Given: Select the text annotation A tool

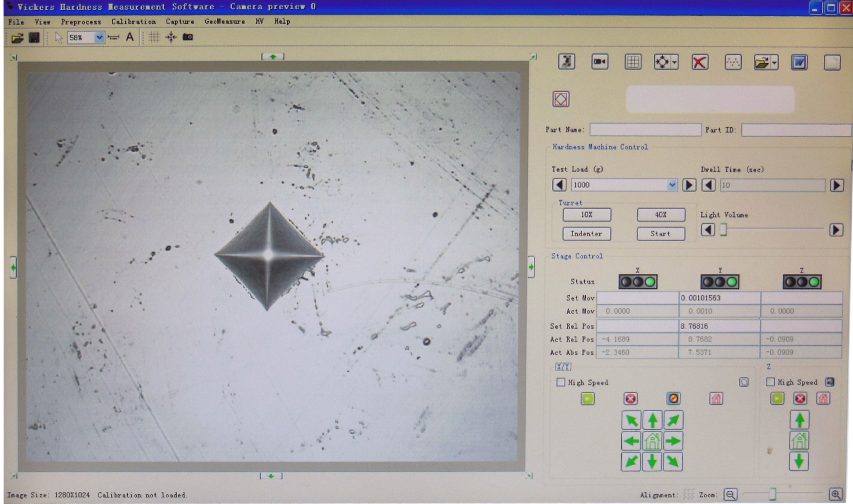Looking at the screenshot, I should (130, 37).
